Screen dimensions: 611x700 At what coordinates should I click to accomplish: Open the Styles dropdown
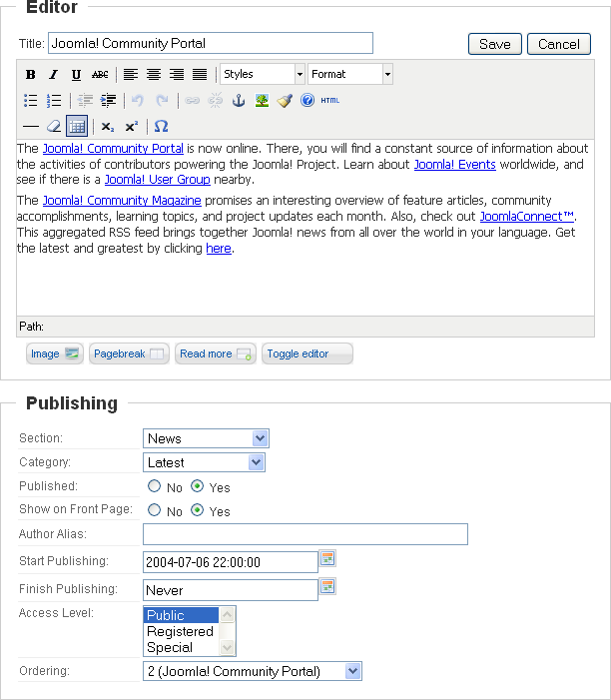tap(263, 74)
